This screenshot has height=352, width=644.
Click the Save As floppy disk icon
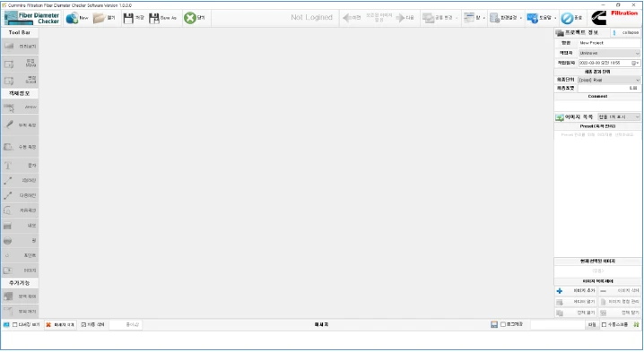point(154,18)
